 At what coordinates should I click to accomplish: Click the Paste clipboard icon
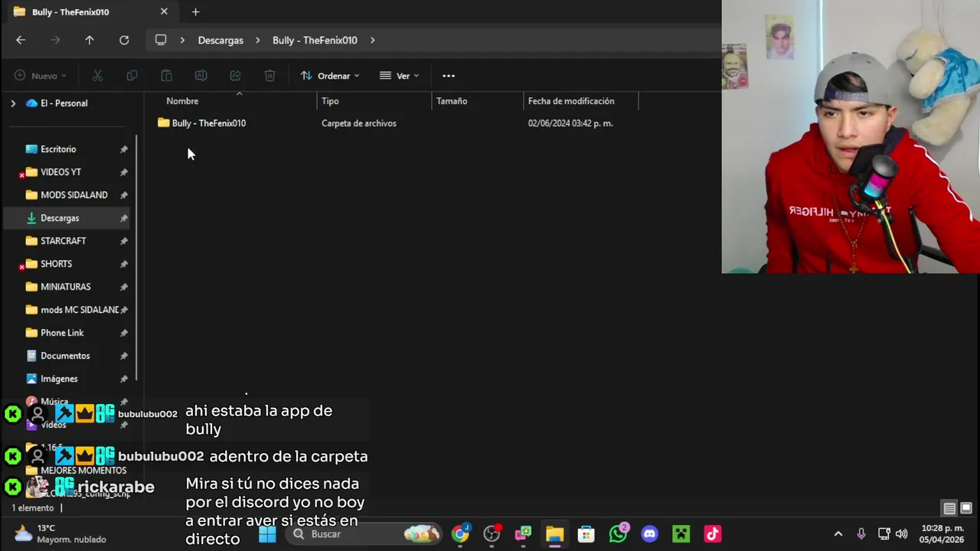coord(166,76)
